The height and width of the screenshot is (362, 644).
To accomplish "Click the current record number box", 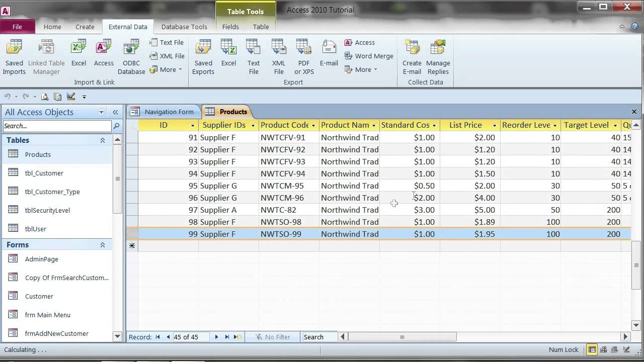I will point(192,337).
